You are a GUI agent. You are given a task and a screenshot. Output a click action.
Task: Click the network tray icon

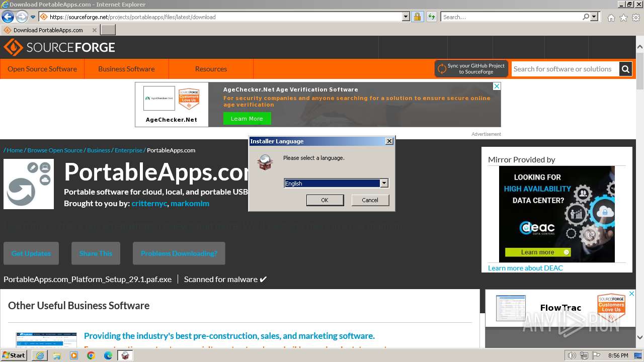584,355
